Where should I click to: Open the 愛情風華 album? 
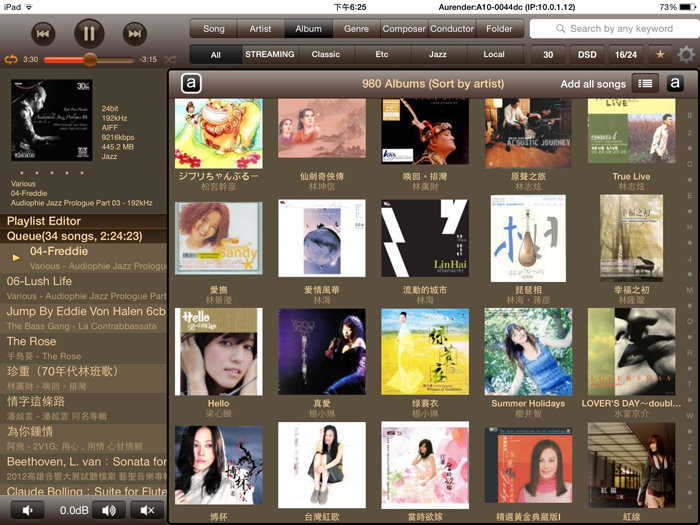[x=322, y=238]
